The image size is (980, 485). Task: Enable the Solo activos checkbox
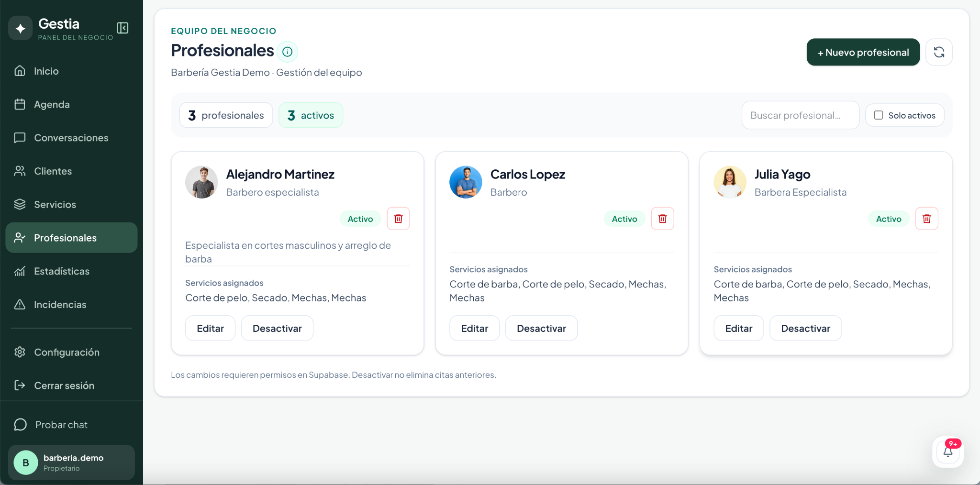point(879,115)
